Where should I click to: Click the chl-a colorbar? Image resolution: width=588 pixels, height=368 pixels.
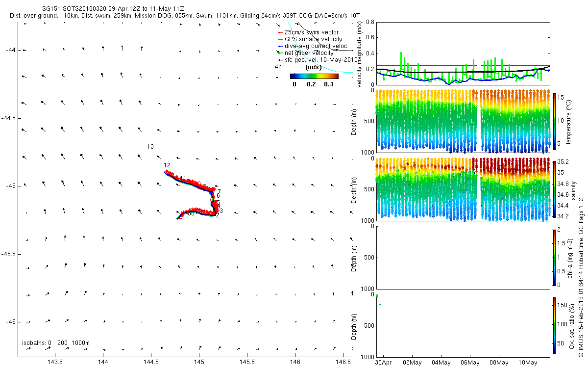coord(554,257)
